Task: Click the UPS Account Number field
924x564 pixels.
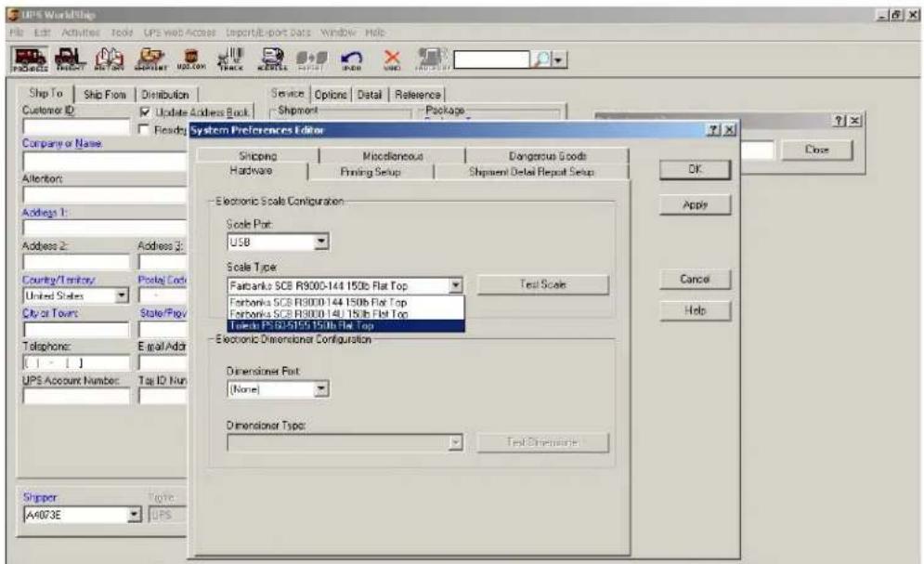Action: [76, 396]
